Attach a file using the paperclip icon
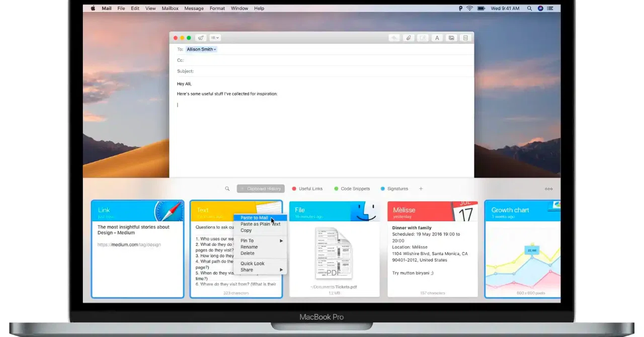This screenshot has height=337, width=644. (409, 38)
